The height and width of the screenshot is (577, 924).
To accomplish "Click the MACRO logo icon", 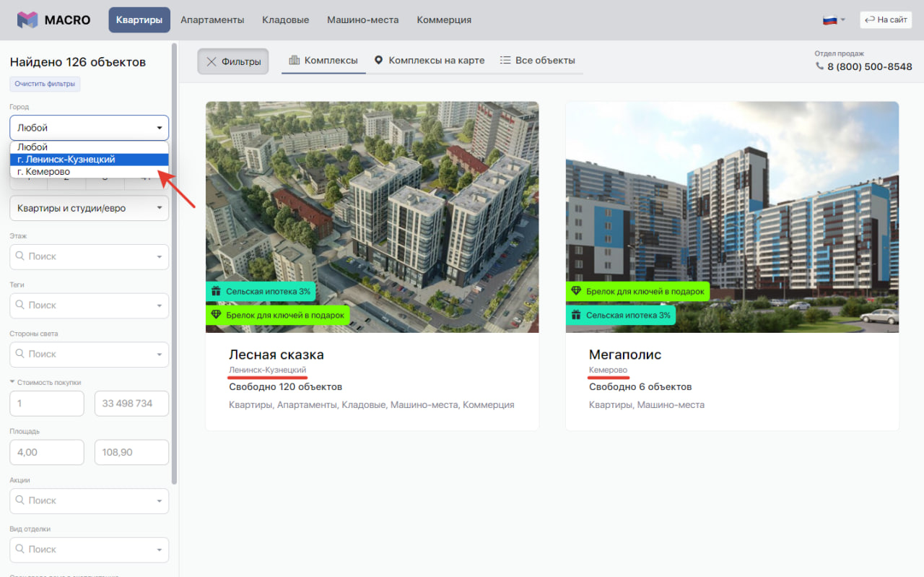I will (x=27, y=19).
